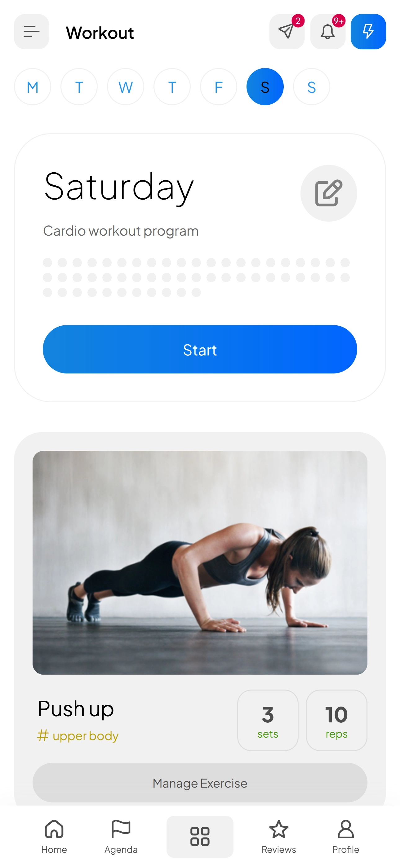Tap the blue lightning bolt icon
The image size is (400, 868).
pos(368,32)
